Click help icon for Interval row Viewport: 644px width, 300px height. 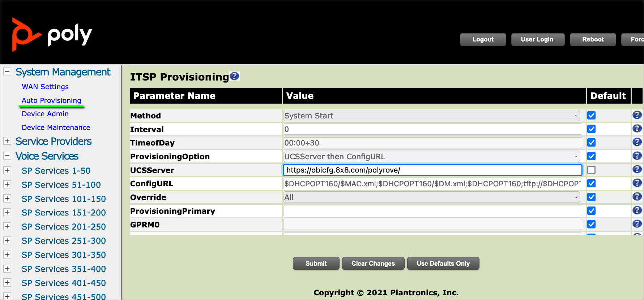tap(637, 129)
